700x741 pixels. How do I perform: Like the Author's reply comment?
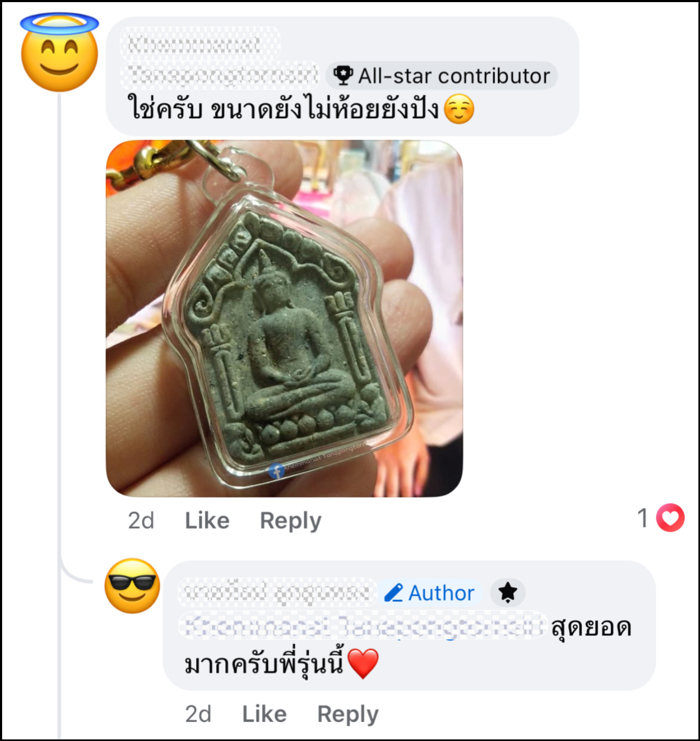click(264, 714)
